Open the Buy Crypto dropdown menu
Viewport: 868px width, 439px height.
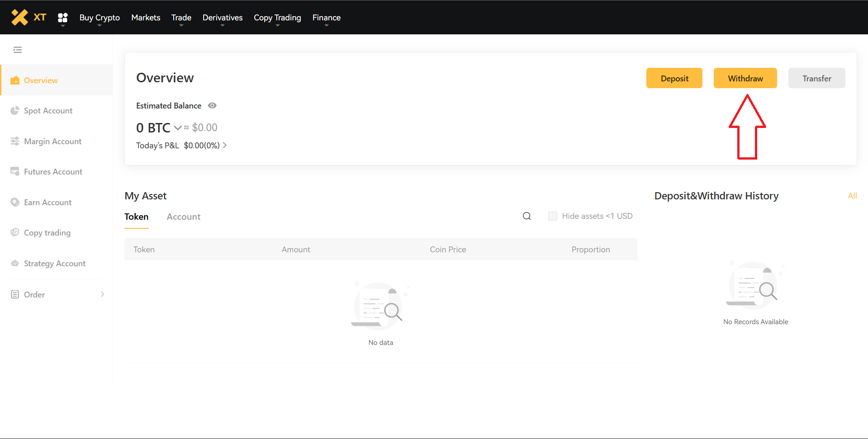click(100, 18)
